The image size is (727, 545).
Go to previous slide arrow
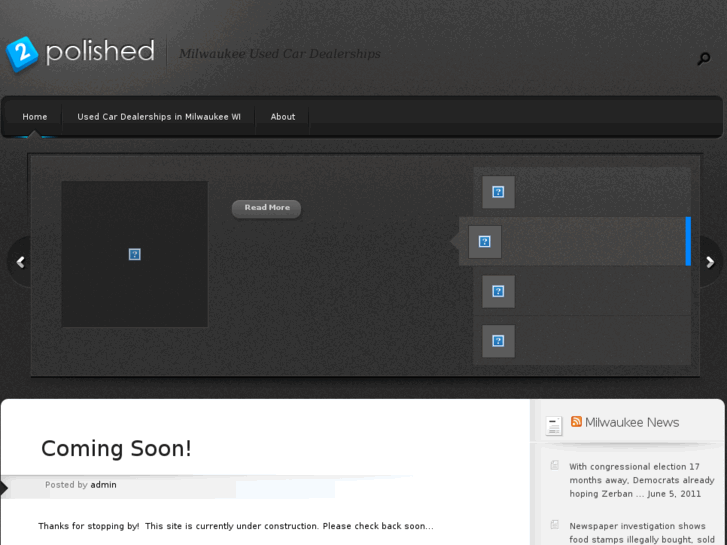(20, 263)
